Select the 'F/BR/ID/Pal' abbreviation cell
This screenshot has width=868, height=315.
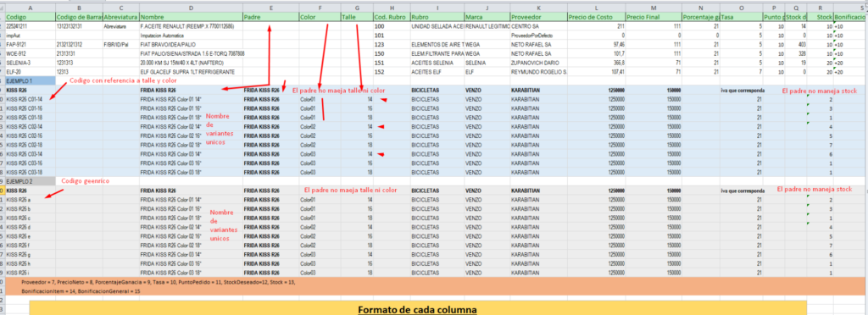(x=120, y=44)
